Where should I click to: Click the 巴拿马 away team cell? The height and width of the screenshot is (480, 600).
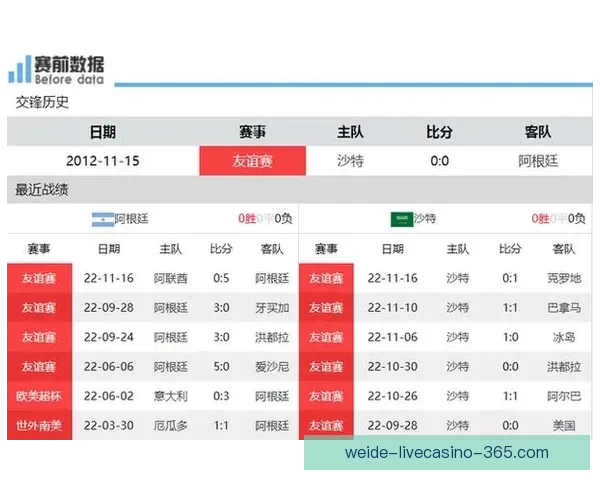coord(564,308)
